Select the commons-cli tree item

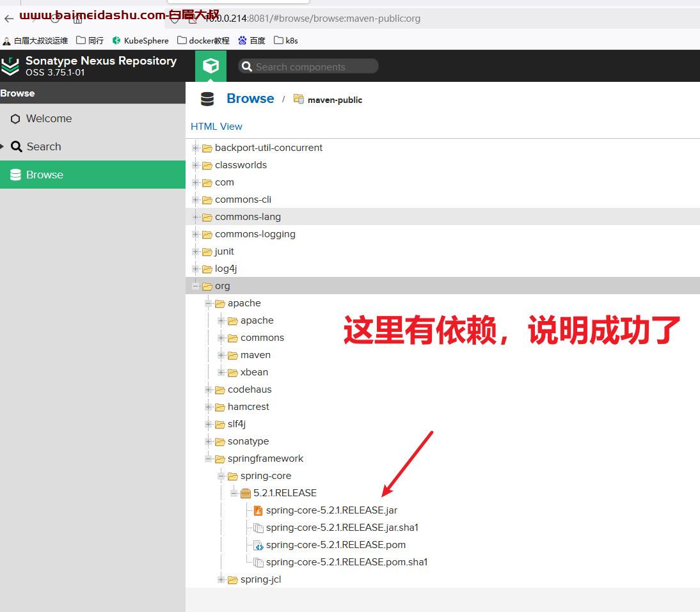point(243,200)
